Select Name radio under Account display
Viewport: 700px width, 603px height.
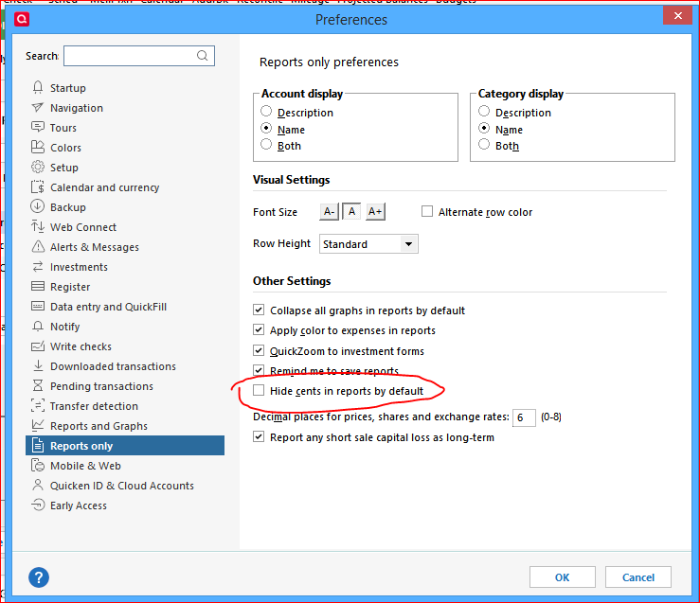(x=266, y=128)
